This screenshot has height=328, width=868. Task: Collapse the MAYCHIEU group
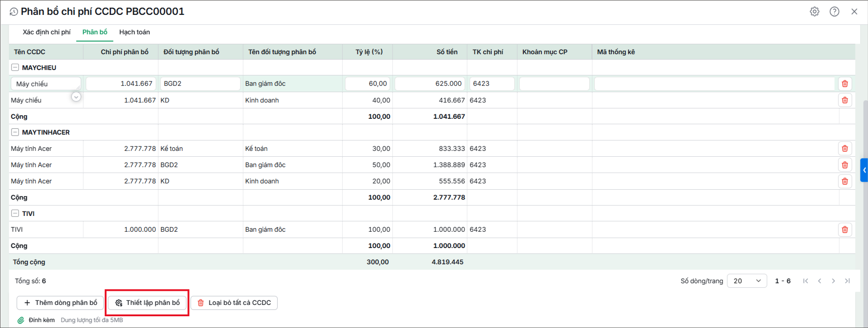(x=15, y=68)
